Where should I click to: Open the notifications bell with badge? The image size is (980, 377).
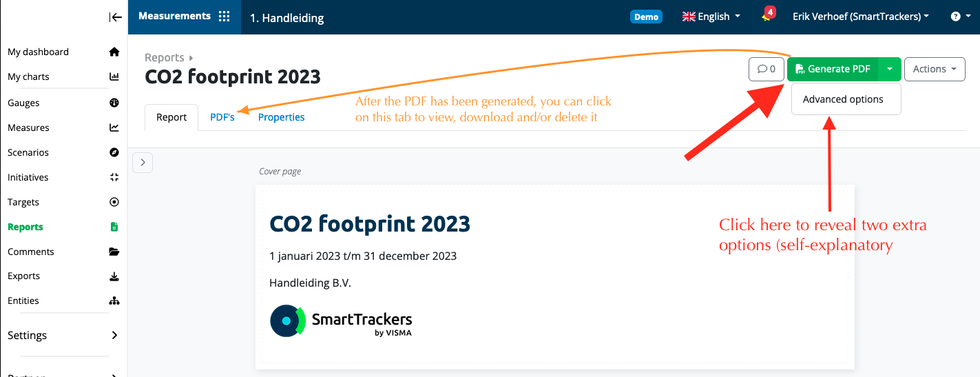[768, 14]
